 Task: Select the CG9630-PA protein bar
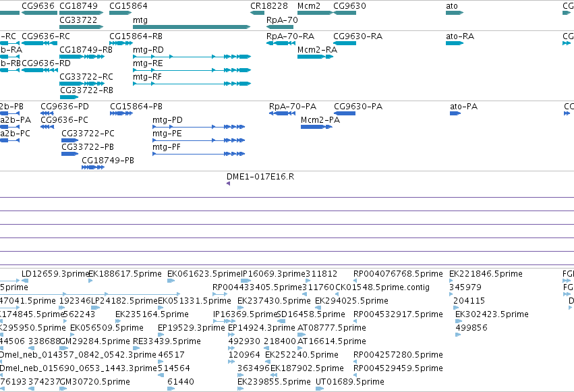(345, 113)
